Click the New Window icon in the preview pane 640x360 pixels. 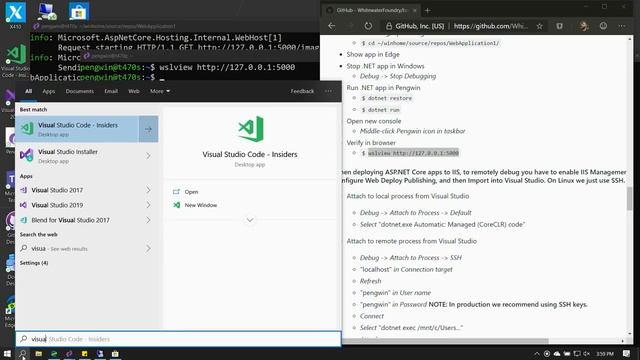176,205
